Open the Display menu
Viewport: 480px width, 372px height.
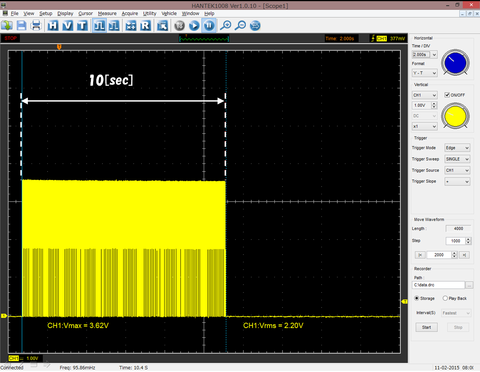[65, 13]
